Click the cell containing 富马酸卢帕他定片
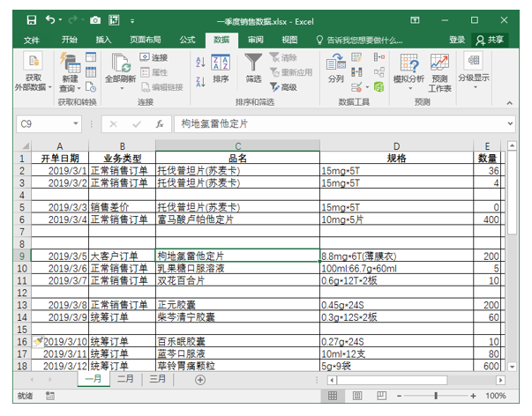Viewport: 532px width, 416px height. pos(238,219)
